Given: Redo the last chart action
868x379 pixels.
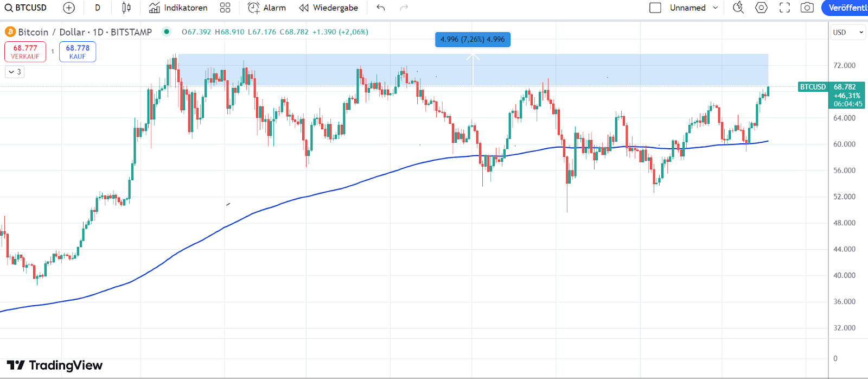Looking at the screenshot, I should tap(404, 8).
